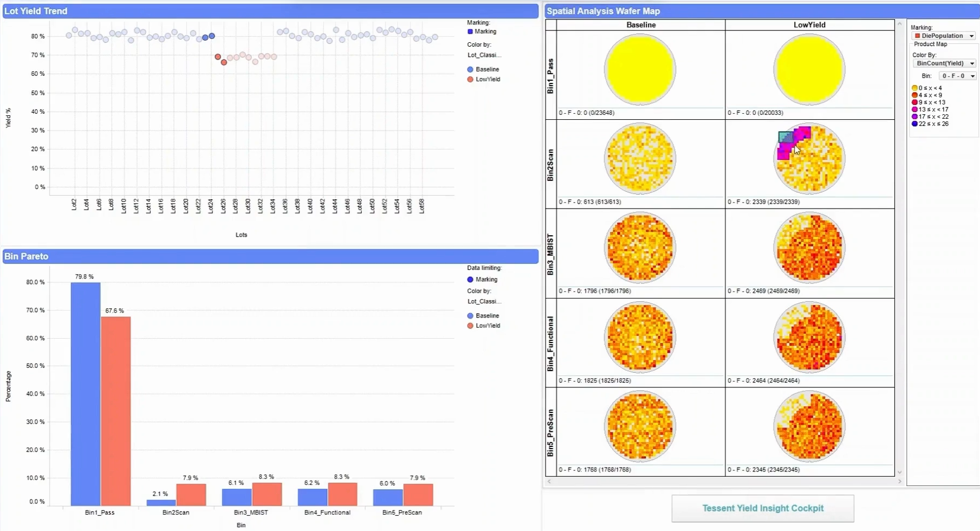Image resolution: width=980 pixels, height=531 pixels.
Task: Select the LowYield Bin3_MBIST wafer map
Action: (x=809, y=248)
